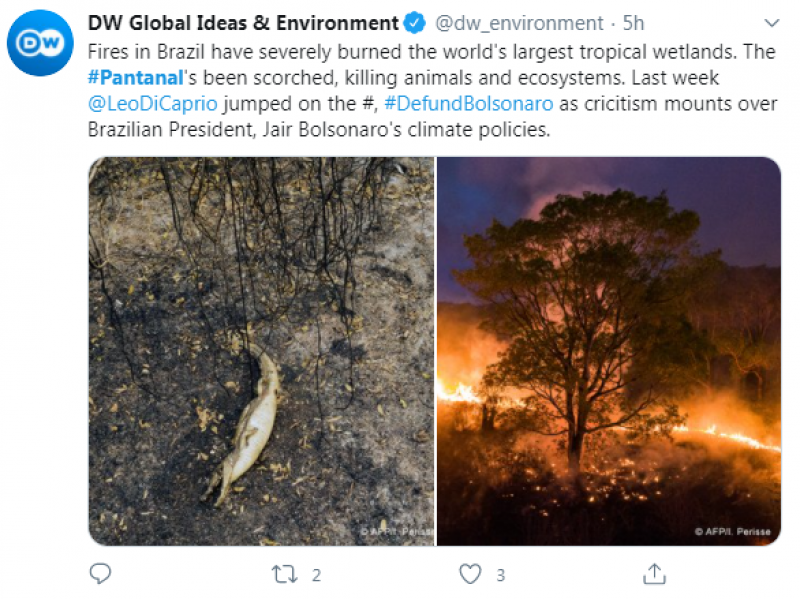
Task: Expand the tweet options chevron menu
Action: click(x=772, y=23)
